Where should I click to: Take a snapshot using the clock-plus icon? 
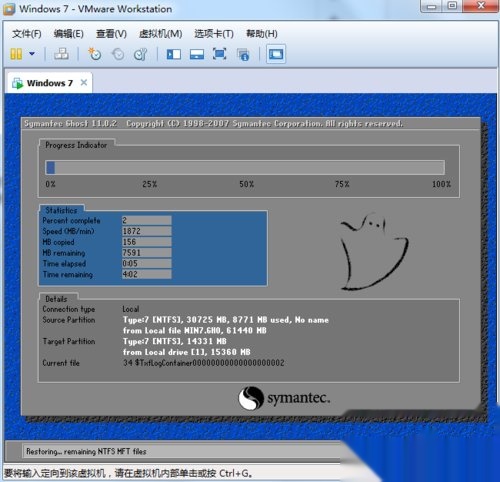pos(94,54)
